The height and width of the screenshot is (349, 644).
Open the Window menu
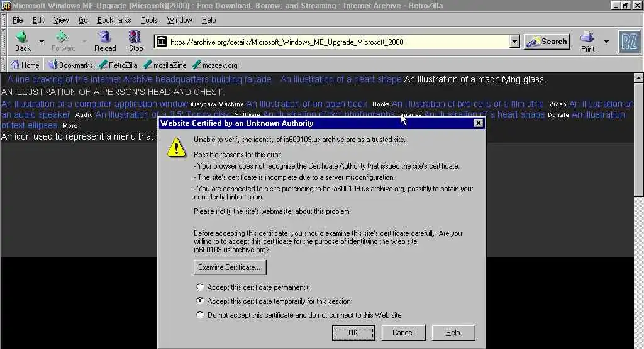point(179,20)
